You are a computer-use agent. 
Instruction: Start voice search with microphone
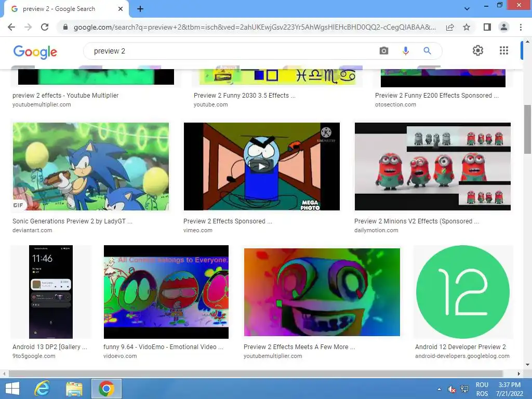405,51
